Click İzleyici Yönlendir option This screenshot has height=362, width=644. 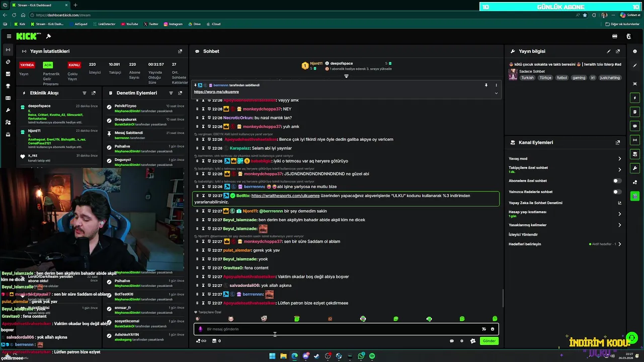[x=523, y=235]
